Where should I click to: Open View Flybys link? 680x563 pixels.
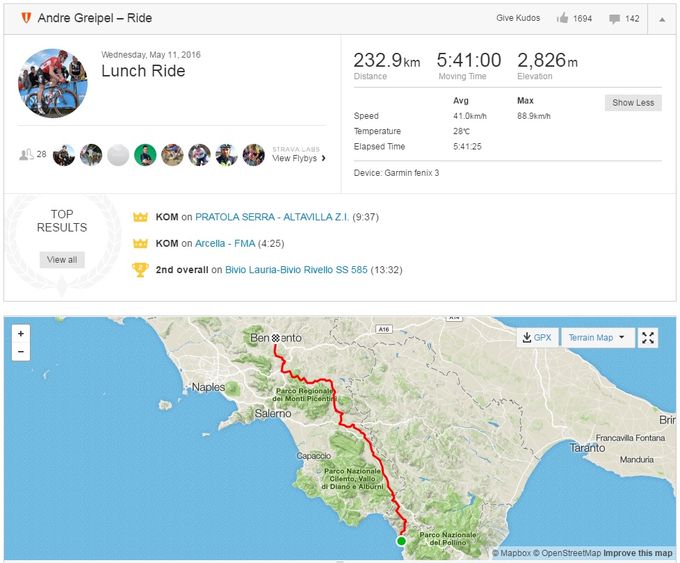298,158
